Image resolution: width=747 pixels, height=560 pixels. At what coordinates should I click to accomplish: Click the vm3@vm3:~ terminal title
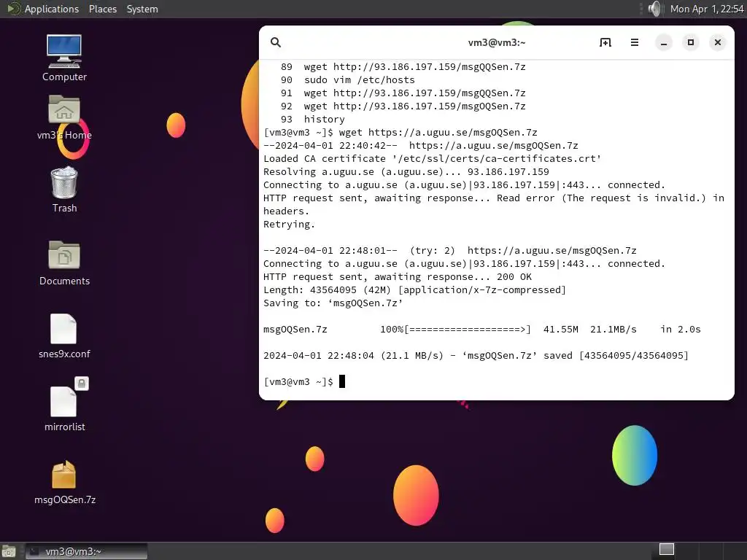coord(496,42)
